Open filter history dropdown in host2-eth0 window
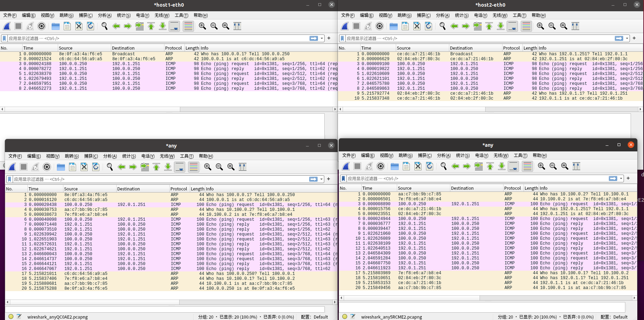 pos(627,38)
